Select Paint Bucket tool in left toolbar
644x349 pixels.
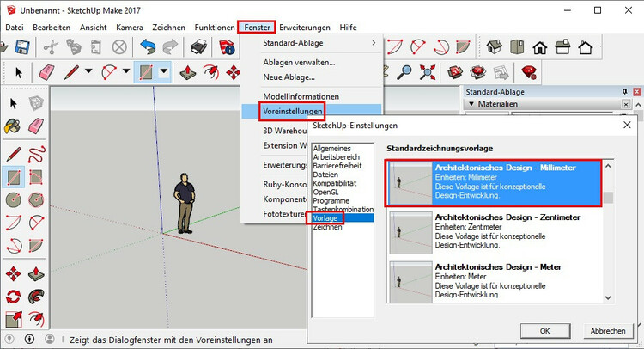click(x=13, y=126)
